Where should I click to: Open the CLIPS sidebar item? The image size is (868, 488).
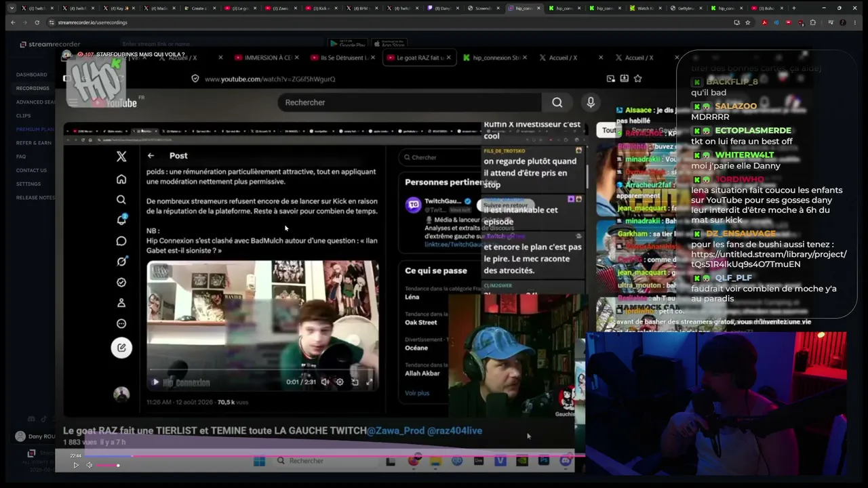pyautogui.click(x=23, y=116)
